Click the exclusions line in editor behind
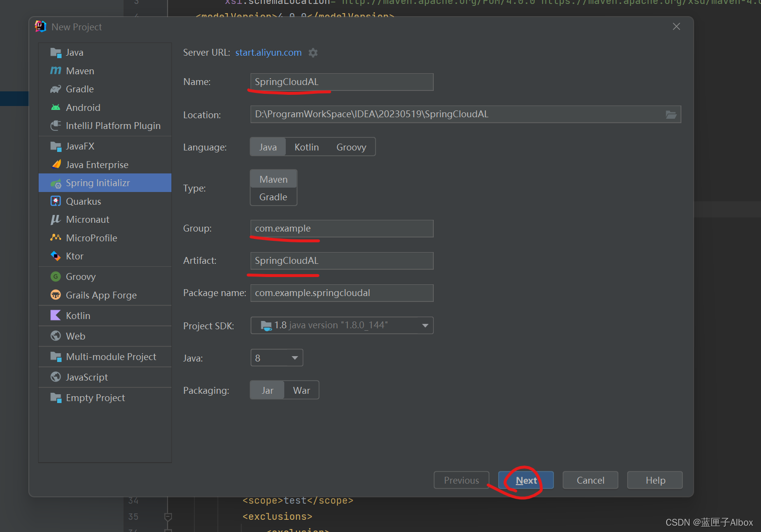The width and height of the screenshot is (761, 532). pyautogui.click(x=277, y=516)
